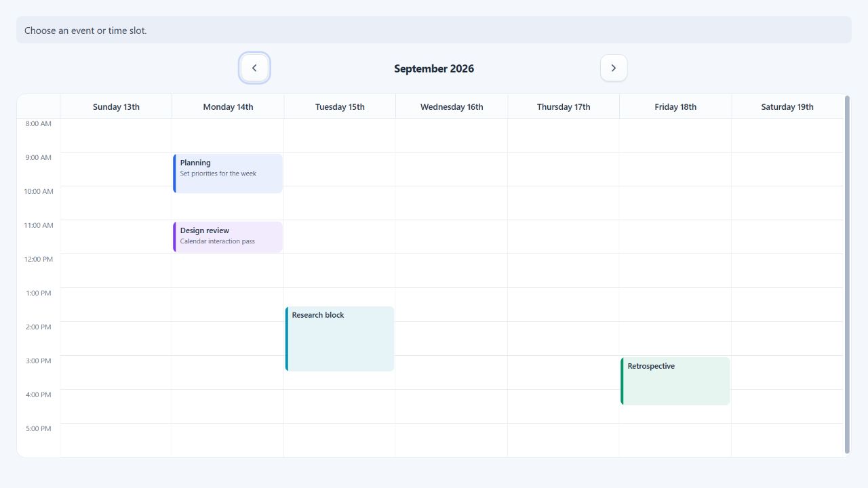Screen dimensions: 868x488
Task: Go to the previous week
Action: click(254, 68)
